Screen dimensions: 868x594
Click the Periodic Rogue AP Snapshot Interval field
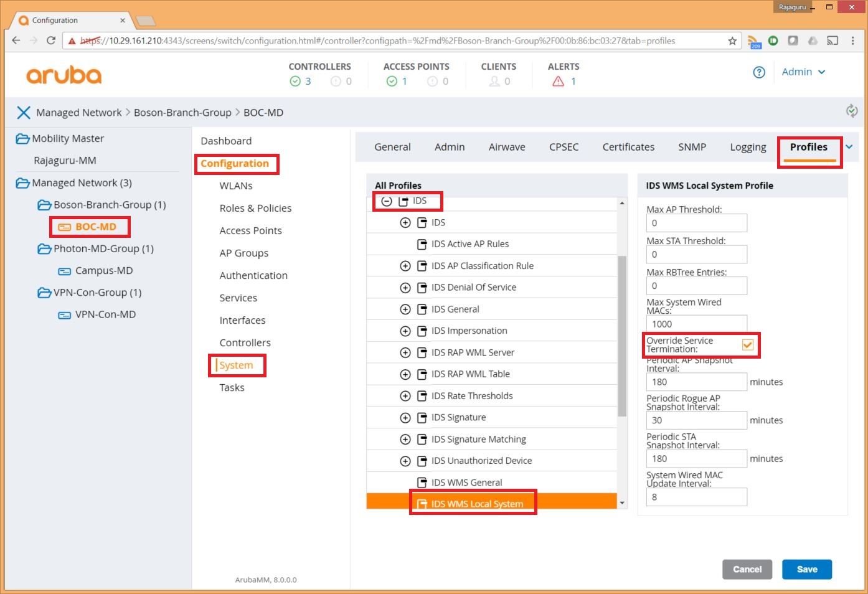click(x=697, y=421)
